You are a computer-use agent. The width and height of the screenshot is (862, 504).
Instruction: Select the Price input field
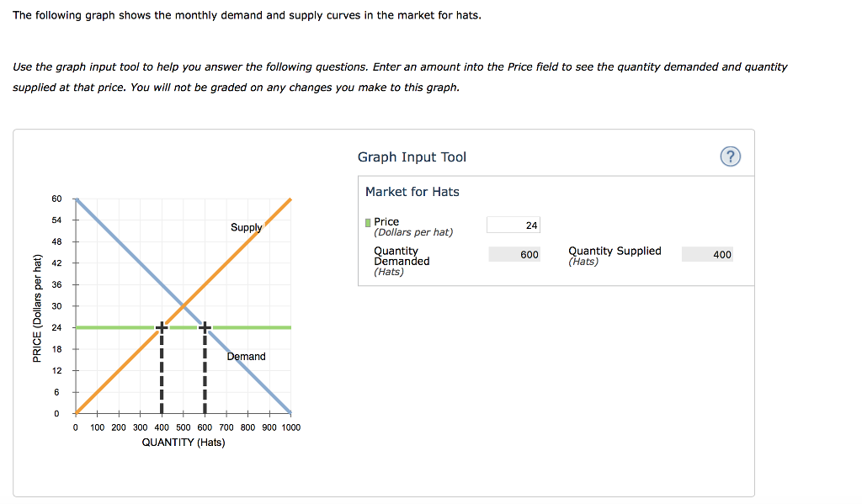coord(513,224)
